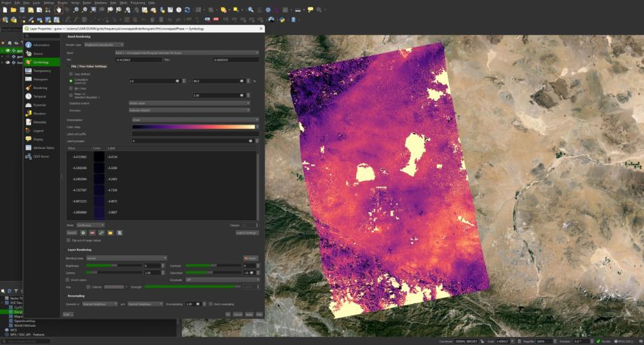
Task: Open the Attribute Tables tab
Action: (42, 148)
